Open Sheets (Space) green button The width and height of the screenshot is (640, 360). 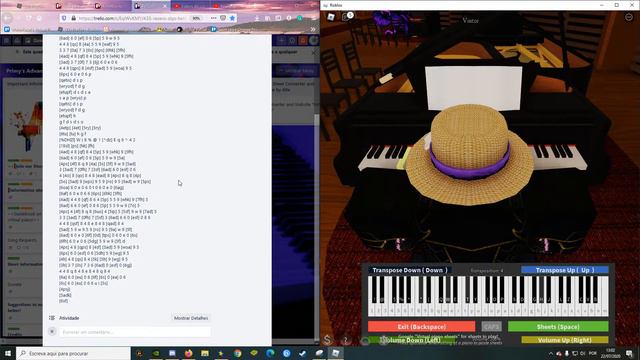pos(558,327)
